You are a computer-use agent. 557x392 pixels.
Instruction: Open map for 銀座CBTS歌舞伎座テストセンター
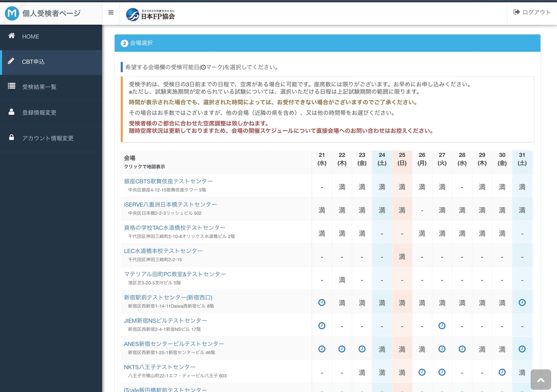click(168, 181)
